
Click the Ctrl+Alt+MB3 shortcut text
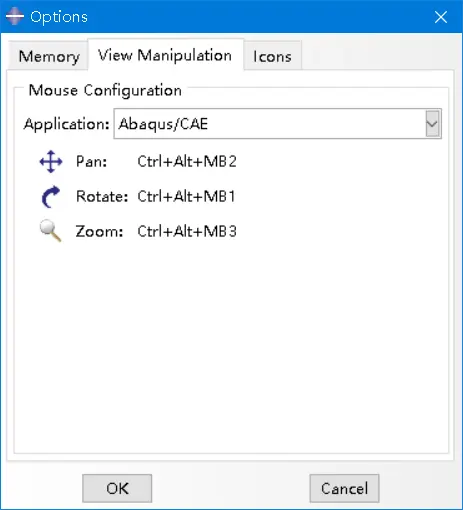point(187,231)
